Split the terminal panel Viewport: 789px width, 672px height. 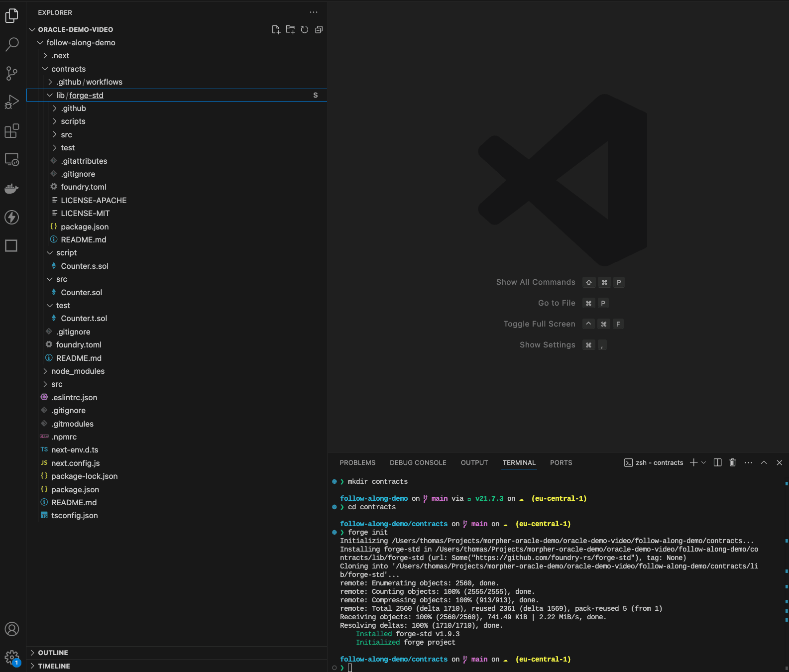pos(717,462)
